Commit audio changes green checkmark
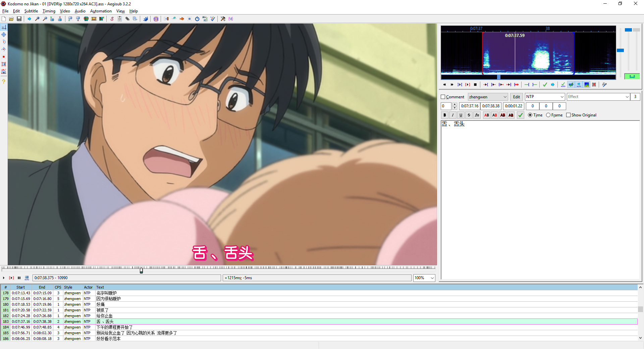The width and height of the screenshot is (644, 349). 545,85
